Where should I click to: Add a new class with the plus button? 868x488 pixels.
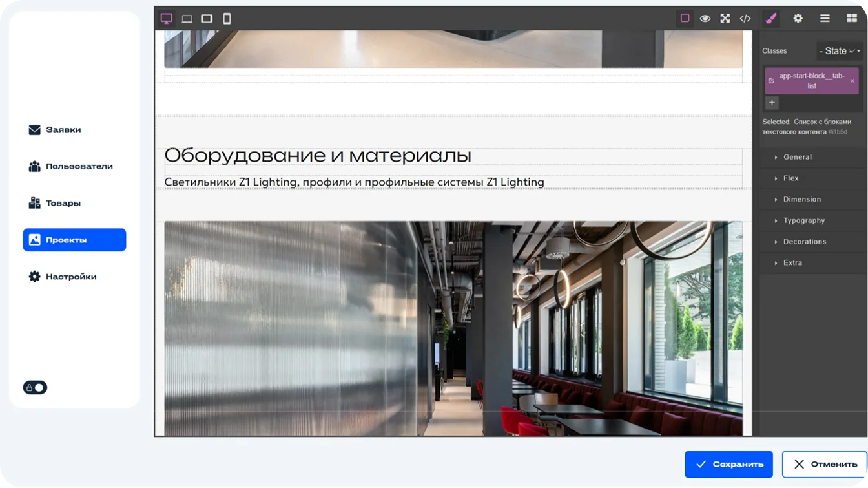click(772, 102)
